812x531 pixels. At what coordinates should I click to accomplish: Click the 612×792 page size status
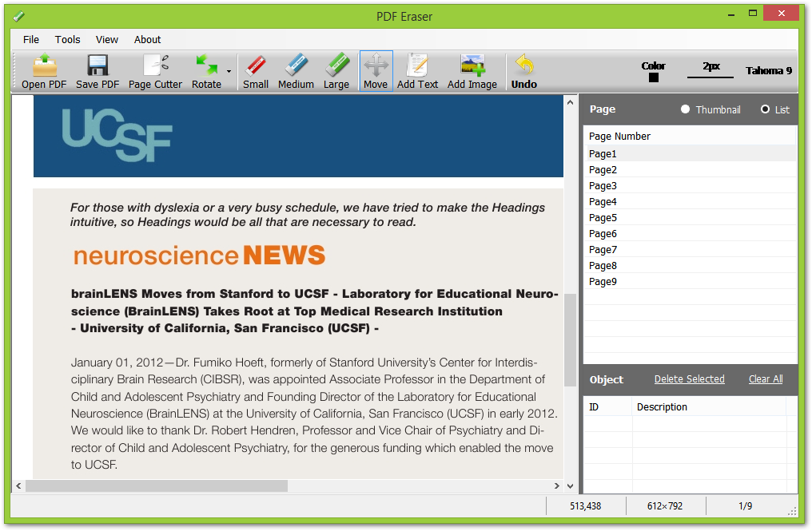coord(665,506)
